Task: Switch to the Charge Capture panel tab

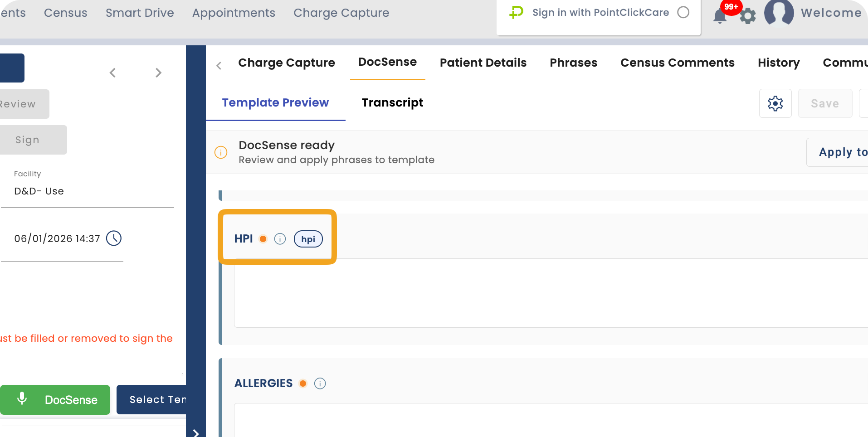Action: point(287,63)
